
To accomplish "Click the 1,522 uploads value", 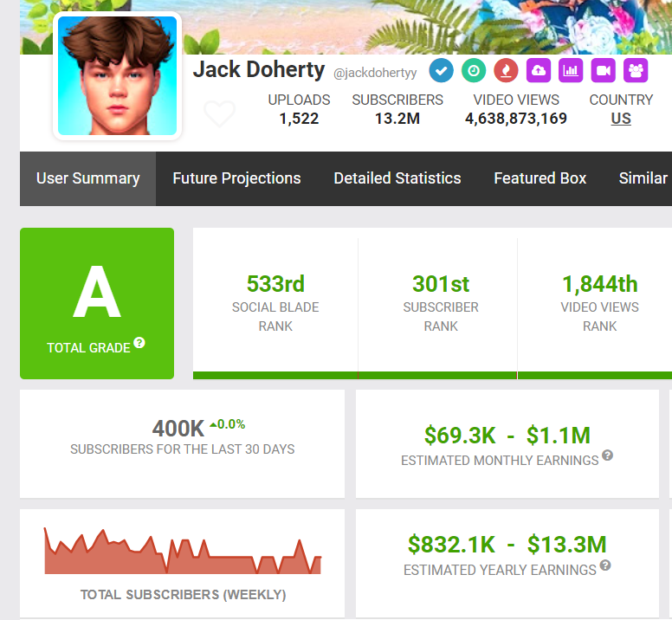I will pyautogui.click(x=299, y=119).
